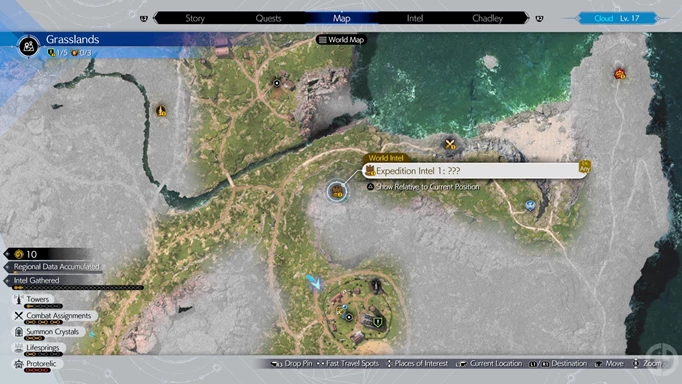The width and height of the screenshot is (682, 384).
Task: Select the highlighted expedition intel chest marker
Action: pyautogui.click(x=337, y=191)
